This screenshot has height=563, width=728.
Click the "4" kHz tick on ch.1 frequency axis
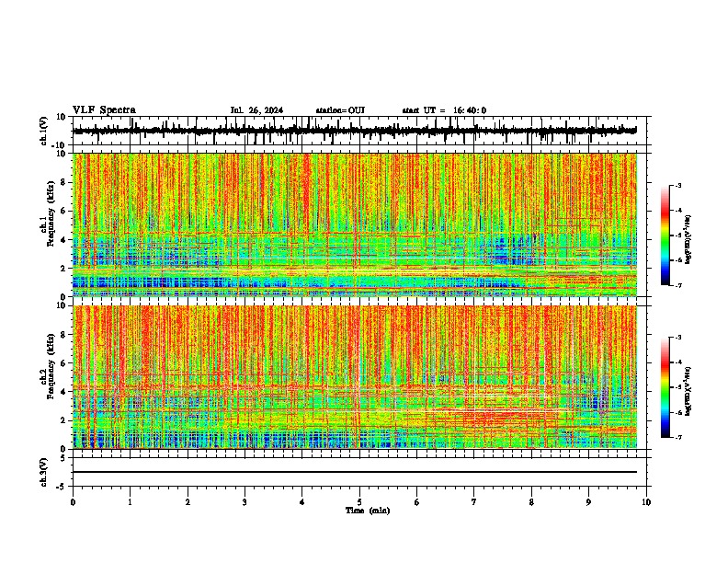(x=63, y=240)
